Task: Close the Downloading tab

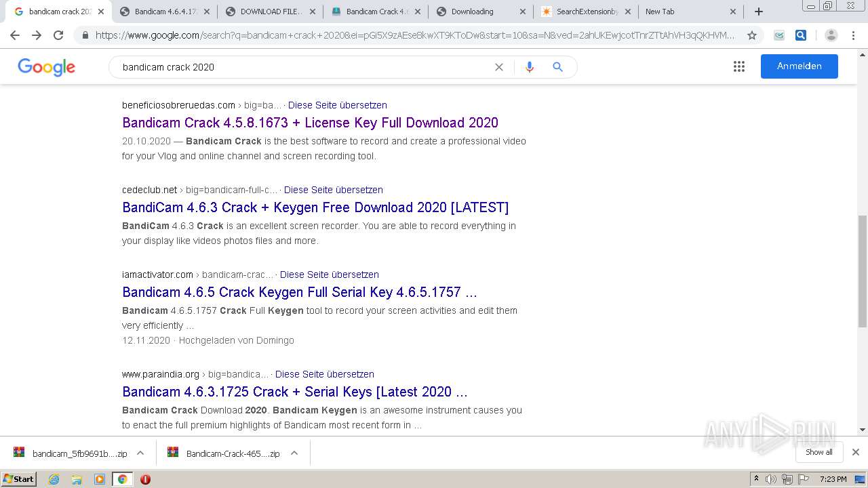Action: coord(522,12)
